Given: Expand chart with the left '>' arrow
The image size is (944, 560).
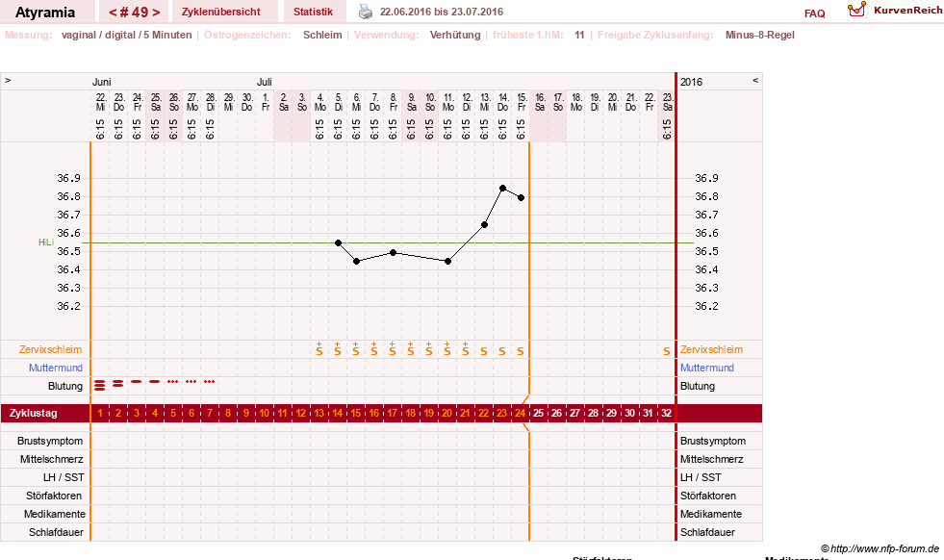Looking at the screenshot, I should 8,80.
